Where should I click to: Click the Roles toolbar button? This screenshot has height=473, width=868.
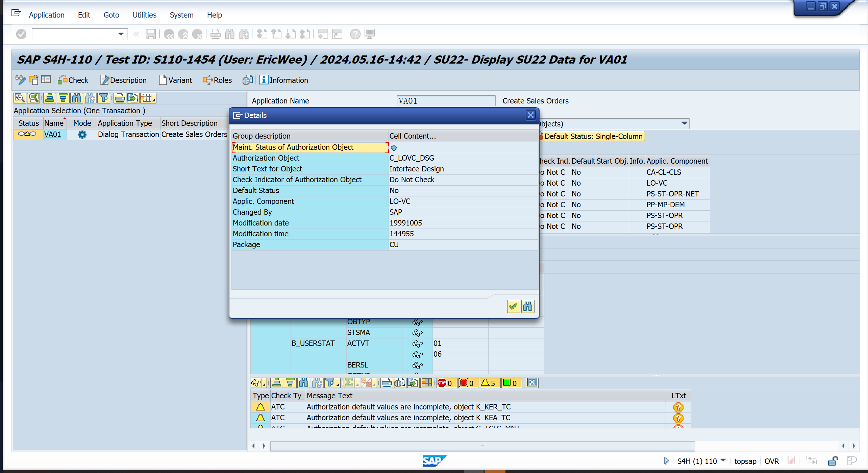tap(217, 80)
